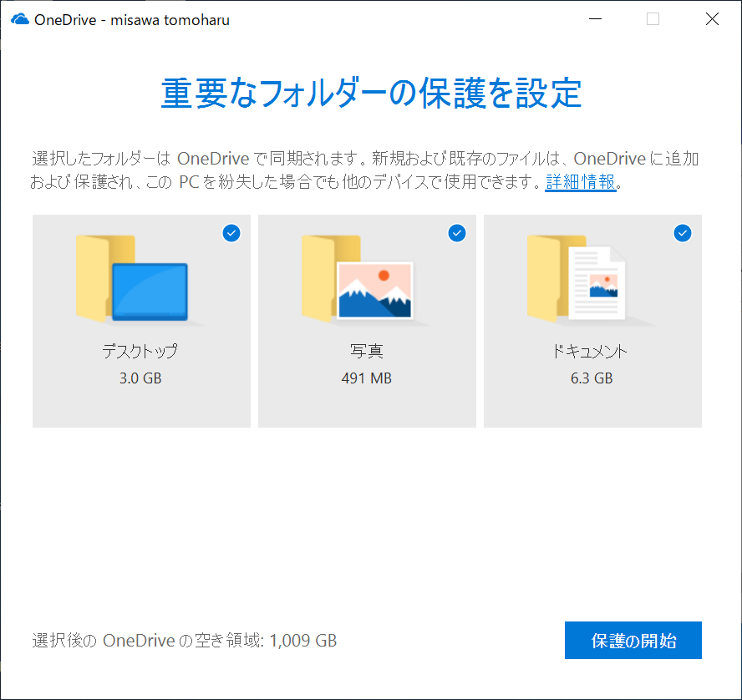Click the 491 MB size text
This screenshot has height=700, width=742.
tap(367, 378)
